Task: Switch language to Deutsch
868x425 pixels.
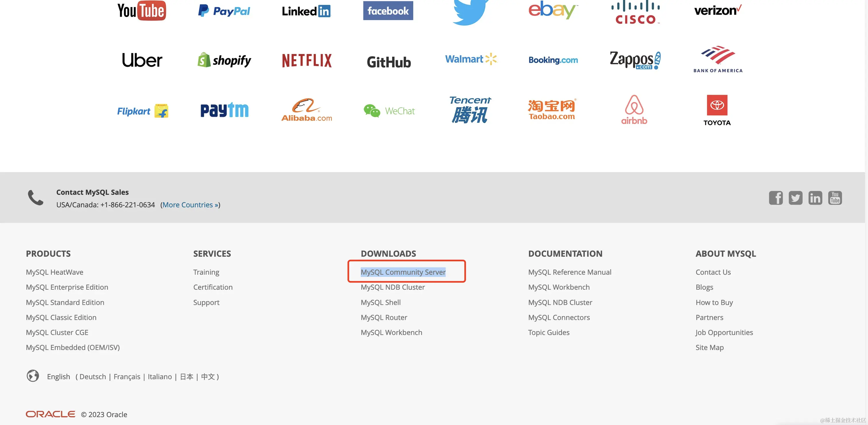Action: coord(93,376)
